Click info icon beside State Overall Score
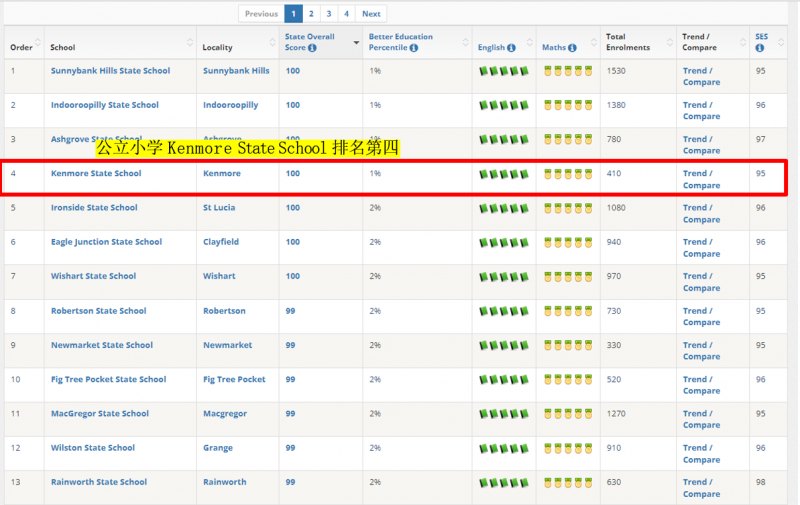Screen dimensions: 800x505 click(x=312, y=48)
